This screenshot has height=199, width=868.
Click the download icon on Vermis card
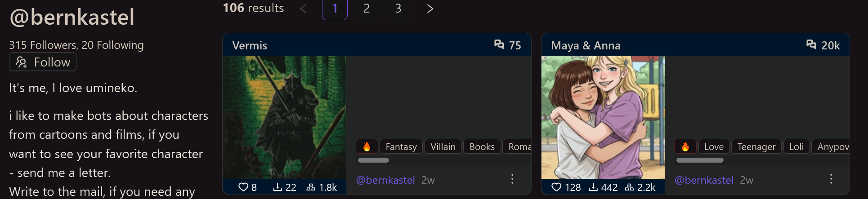point(277,187)
